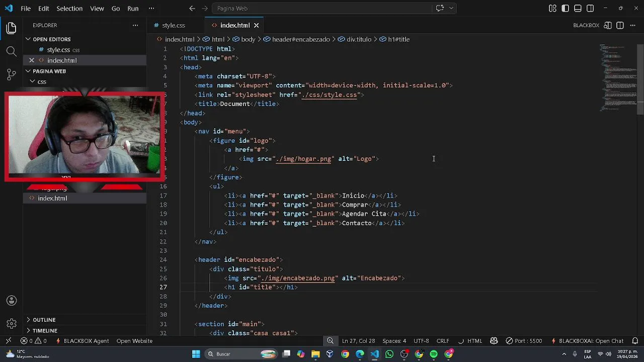Split the editor to the right

620,25
